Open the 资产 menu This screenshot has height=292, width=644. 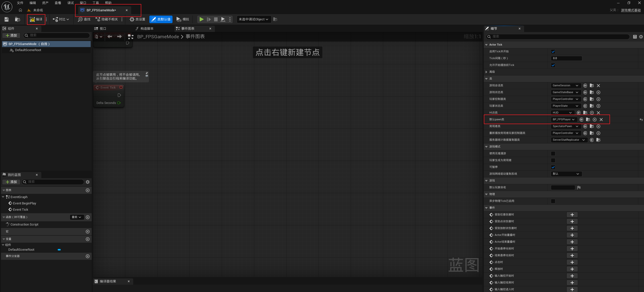pyautogui.click(x=45, y=3)
